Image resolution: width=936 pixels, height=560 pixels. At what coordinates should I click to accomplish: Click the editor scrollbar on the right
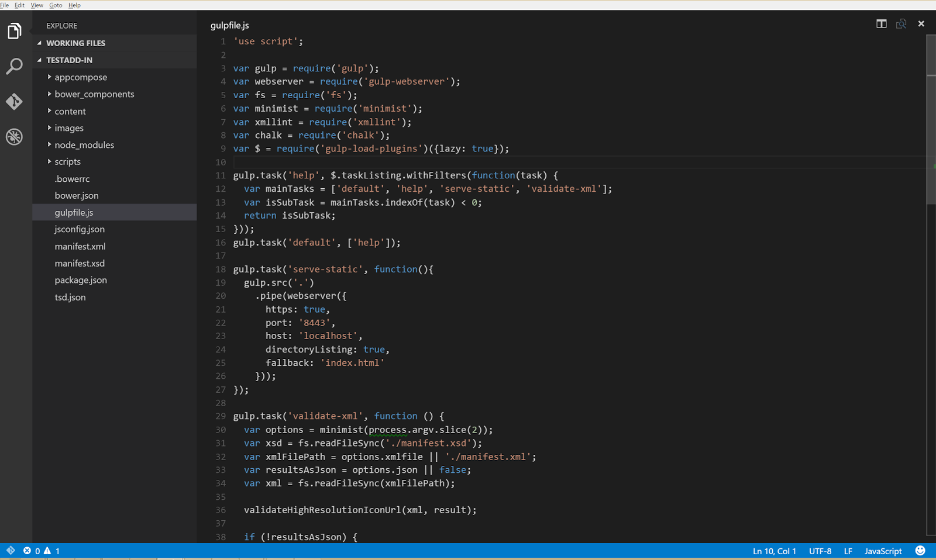click(931, 117)
